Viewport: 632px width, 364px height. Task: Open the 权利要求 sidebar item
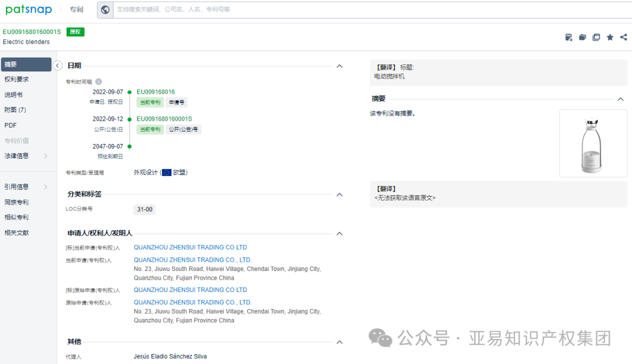tap(16, 80)
